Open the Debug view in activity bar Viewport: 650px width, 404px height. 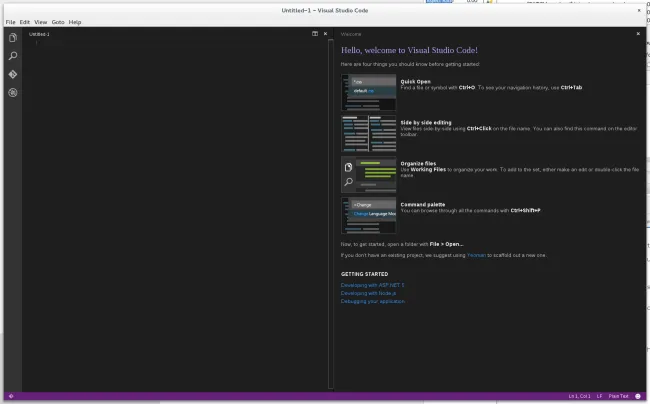[12, 92]
